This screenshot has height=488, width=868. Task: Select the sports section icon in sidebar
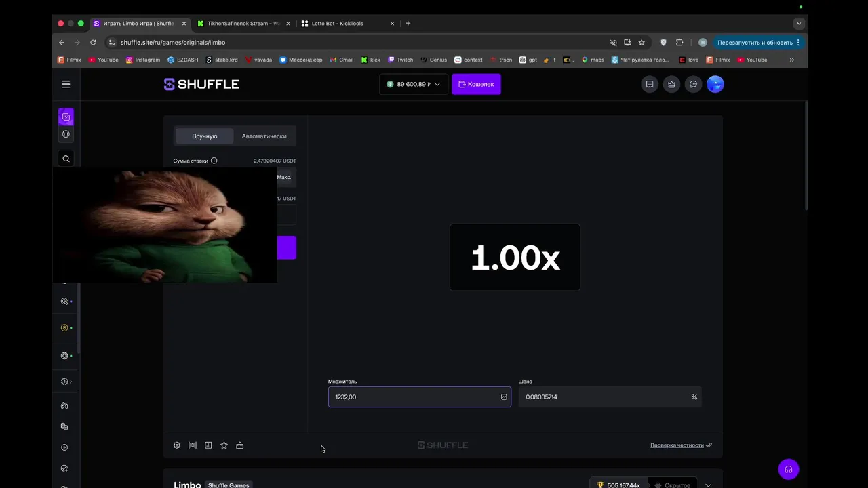(x=66, y=134)
